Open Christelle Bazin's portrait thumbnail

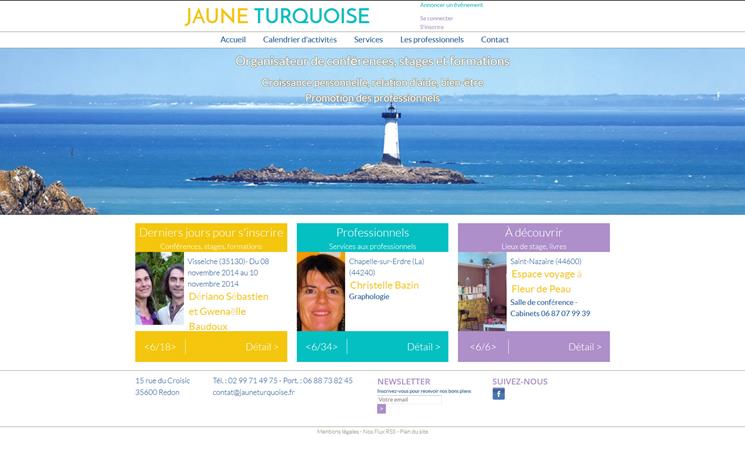(x=321, y=292)
